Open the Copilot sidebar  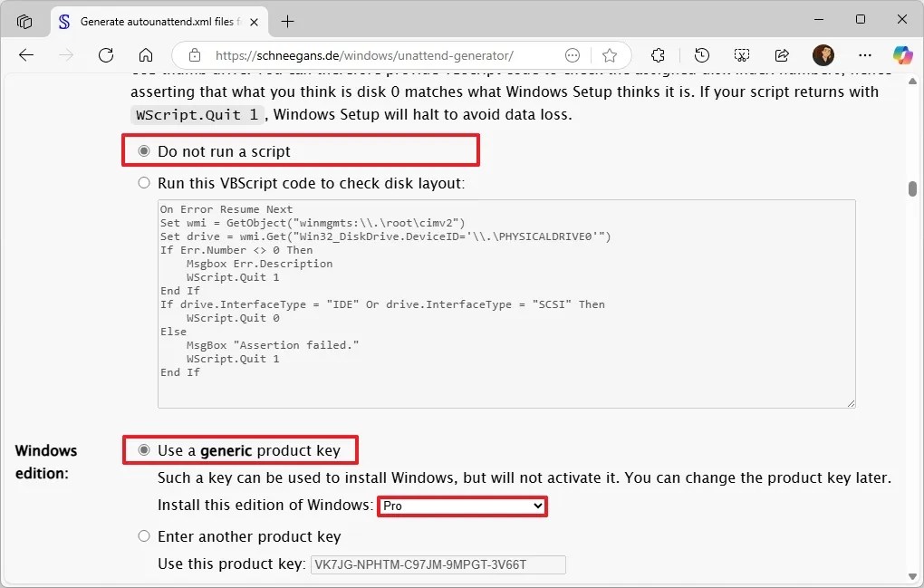point(903,55)
